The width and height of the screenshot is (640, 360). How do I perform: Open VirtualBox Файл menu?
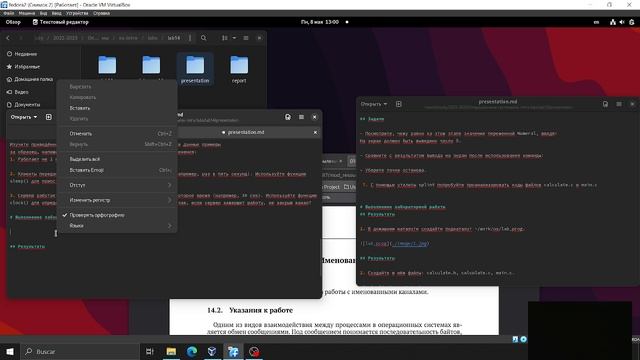pyautogui.click(x=9, y=13)
